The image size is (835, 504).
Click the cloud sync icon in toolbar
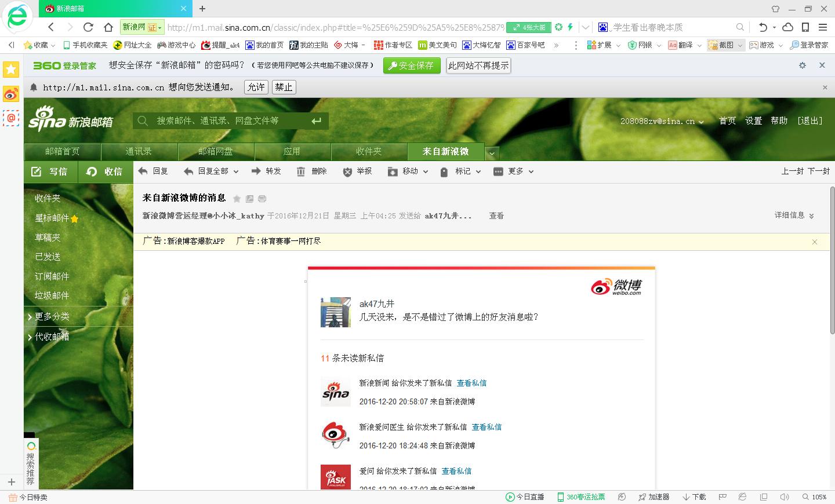[787, 27]
